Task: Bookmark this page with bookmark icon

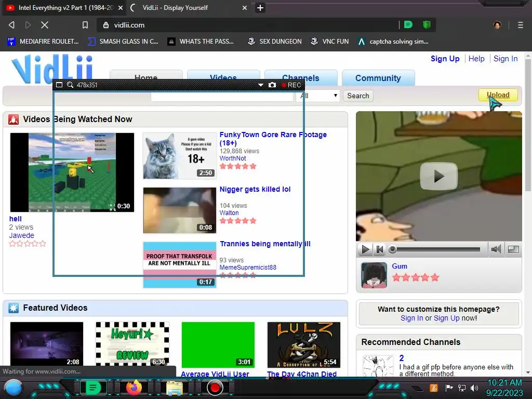Action: pos(85,25)
